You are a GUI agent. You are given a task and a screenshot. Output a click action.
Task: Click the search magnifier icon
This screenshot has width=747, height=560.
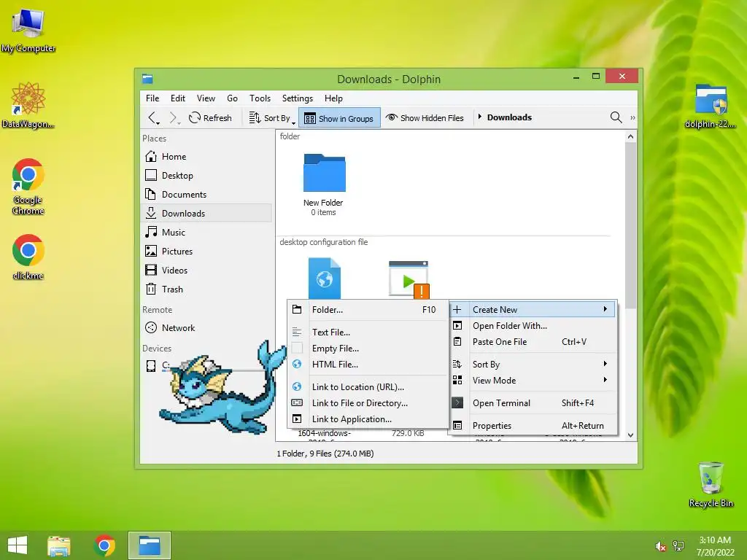click(616, 117)
